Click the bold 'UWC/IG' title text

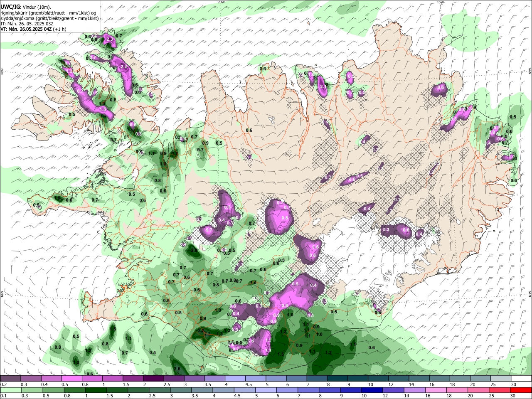pyautogui.click(x=10, y=6)
